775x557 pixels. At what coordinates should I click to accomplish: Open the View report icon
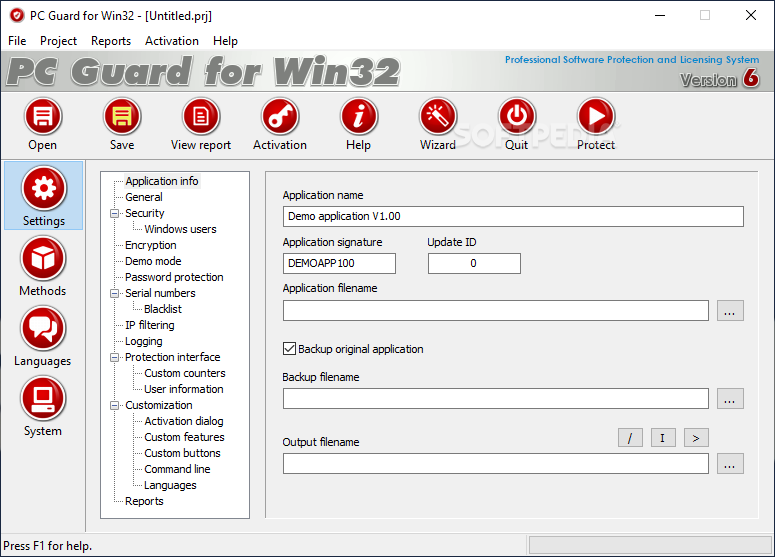coord(201,117)
